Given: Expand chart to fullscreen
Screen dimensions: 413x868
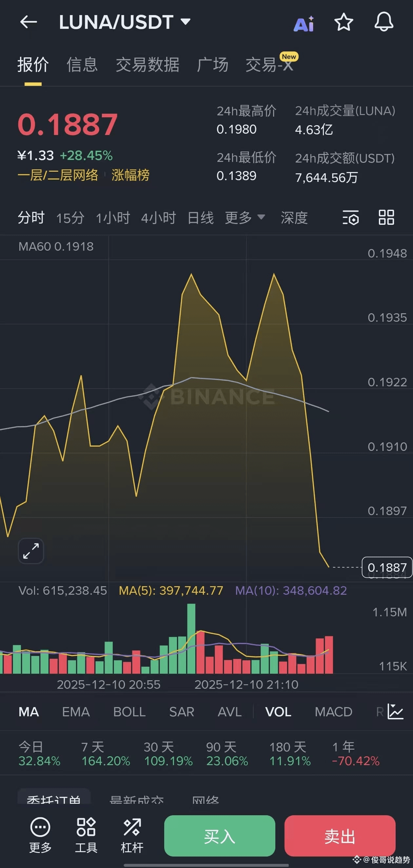Looking at the screenshot, I should click(x=31, y=551).
